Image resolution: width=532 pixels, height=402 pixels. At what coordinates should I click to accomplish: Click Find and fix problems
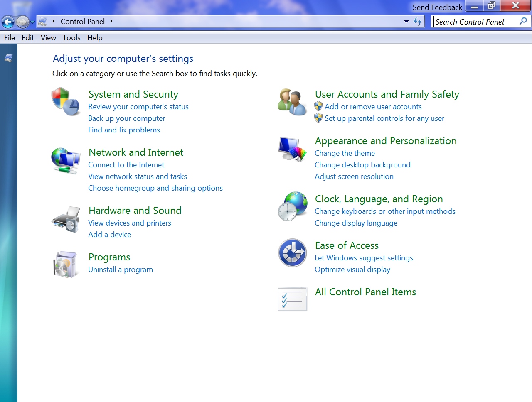[x=124, y=130]
